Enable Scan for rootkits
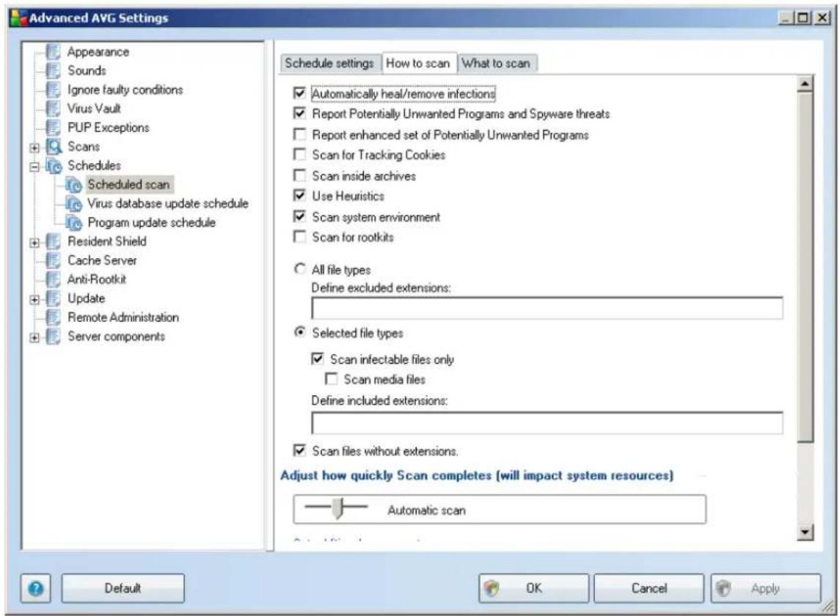 click(299, 237)
